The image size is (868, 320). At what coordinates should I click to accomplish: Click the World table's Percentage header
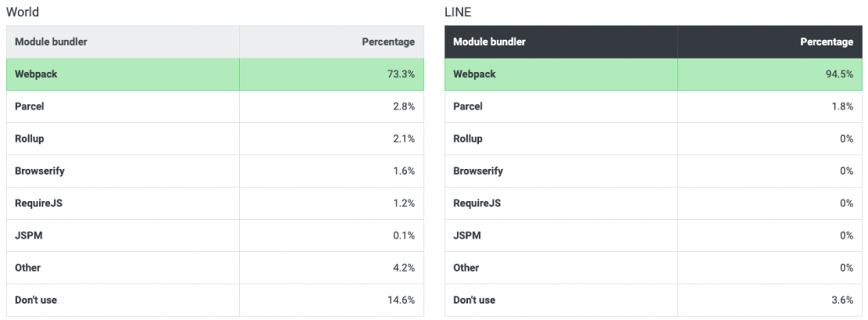click(x=388, y=42)
